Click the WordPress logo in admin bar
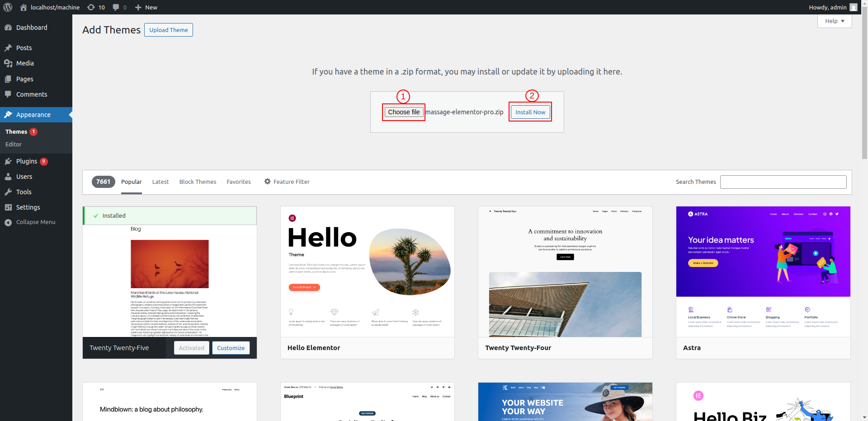Viewport: 868px width, 421px height. [x=8, y=7]
